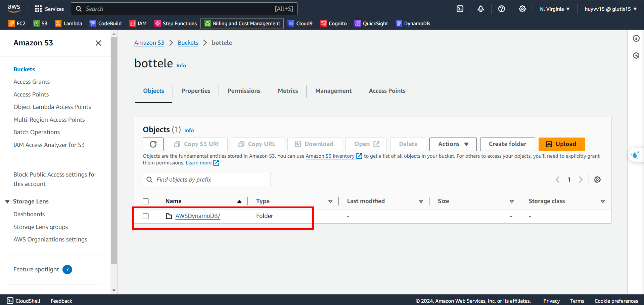Go to Amazon S3 via the breadcrumb

pyautogui.click(x=149, y=43)
